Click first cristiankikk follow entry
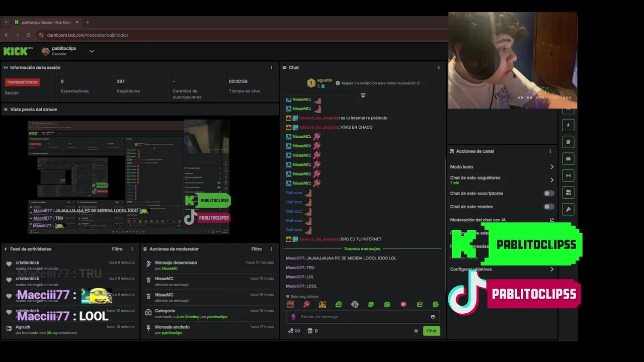The image size is (644, 362). [71, 265]
